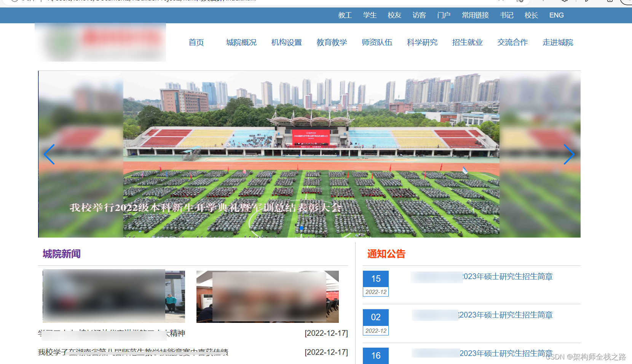Click the 15 date badge
This screenshot has height=364, width=632.
(x=376, y=279)
